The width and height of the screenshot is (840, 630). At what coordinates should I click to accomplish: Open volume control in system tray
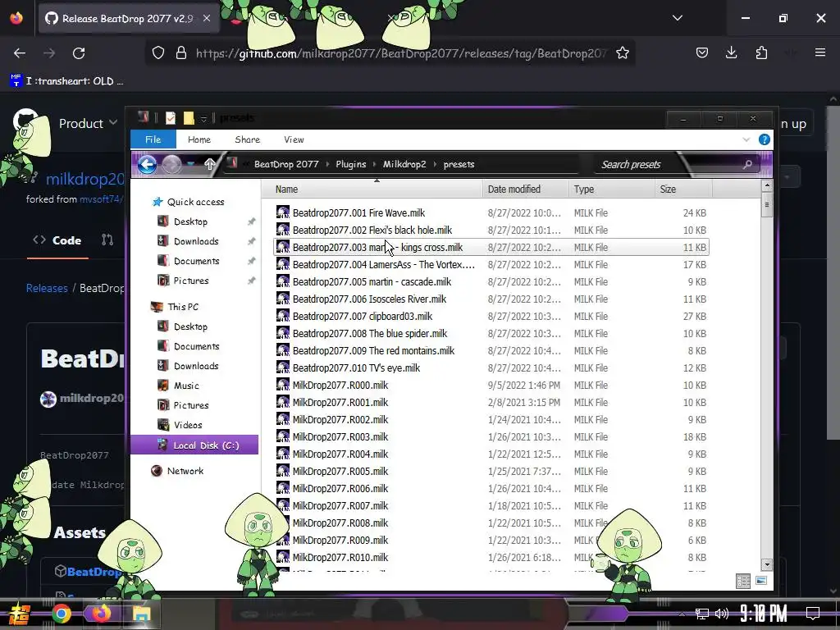coord(722,614)
